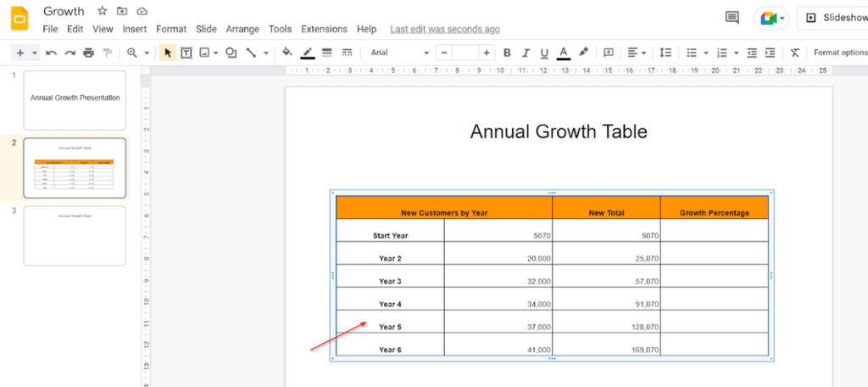Open the new slide layout dropdown arrow
Viewport: 868px width, 387px height.
34,53
